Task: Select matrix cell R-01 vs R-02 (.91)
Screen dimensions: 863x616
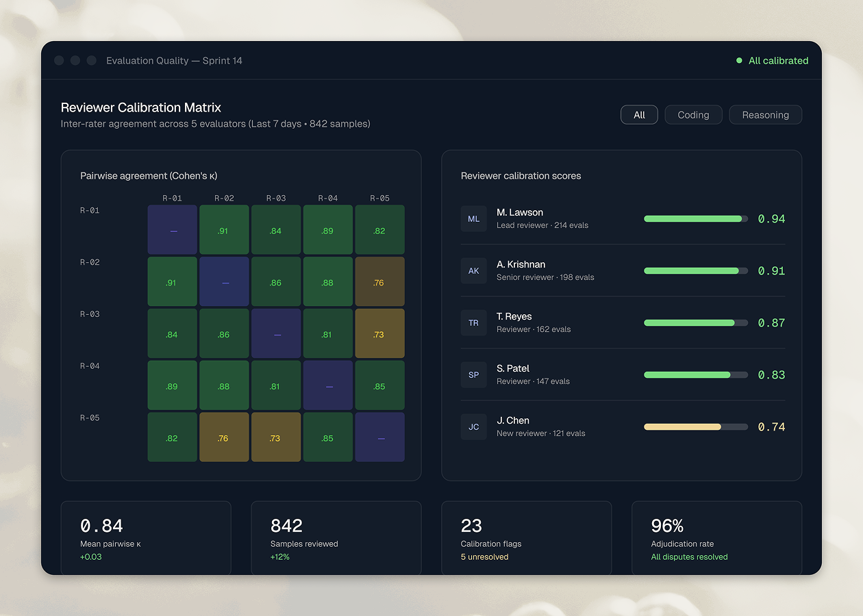Action: (x=224, y=230)
